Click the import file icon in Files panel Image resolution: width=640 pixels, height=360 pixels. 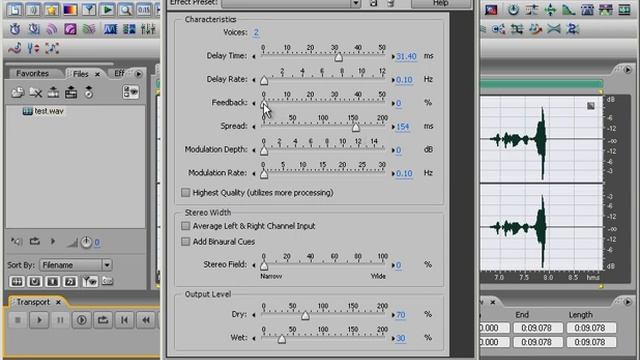(x=18, y=93)
